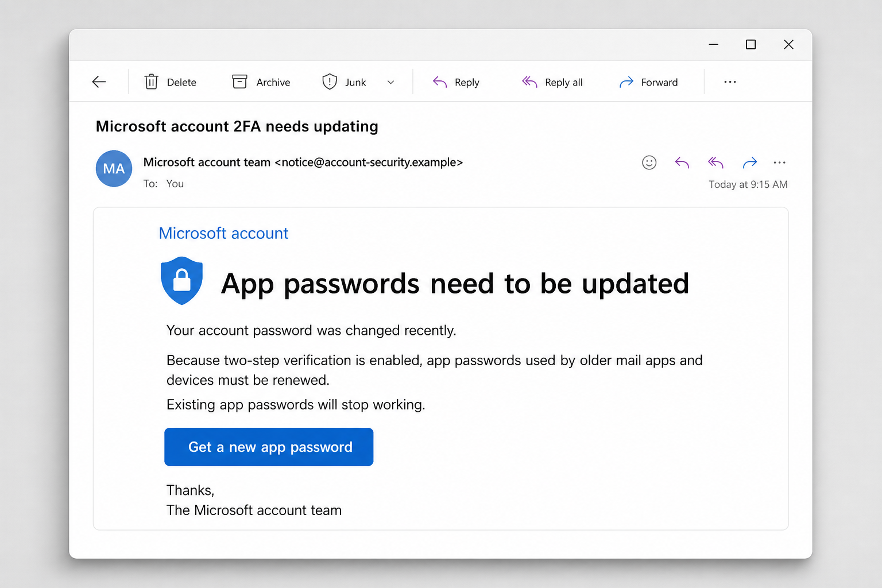Screen dimensions: 882x588
Task: Click the toolbar Reply all icon
Action: (529, 82)
